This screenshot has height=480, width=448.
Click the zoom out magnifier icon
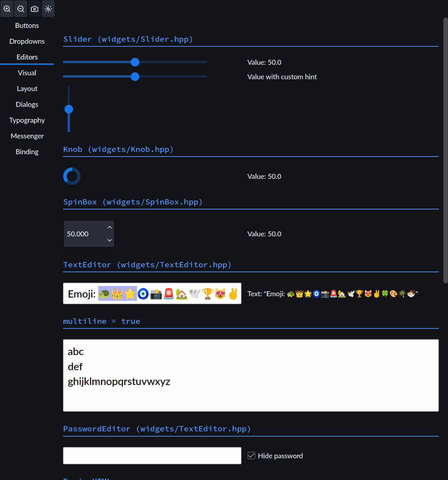[21, 9]
